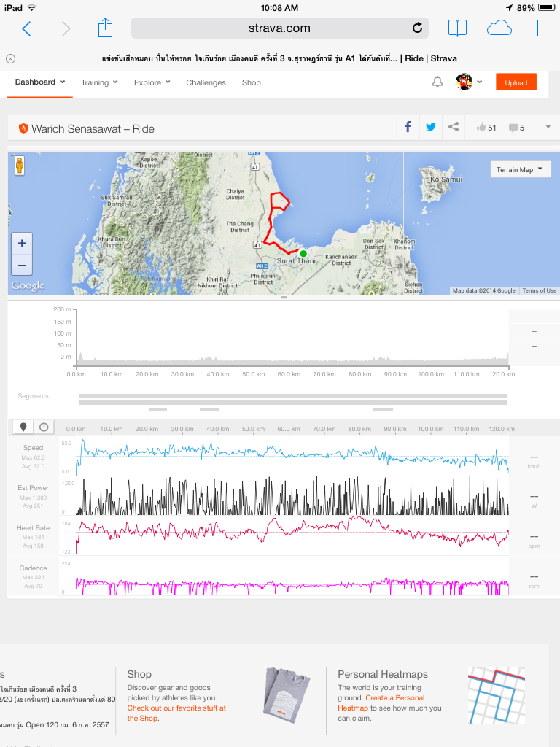
Task: Open the Dashboard menu
Action: click(x=40, y=82)
